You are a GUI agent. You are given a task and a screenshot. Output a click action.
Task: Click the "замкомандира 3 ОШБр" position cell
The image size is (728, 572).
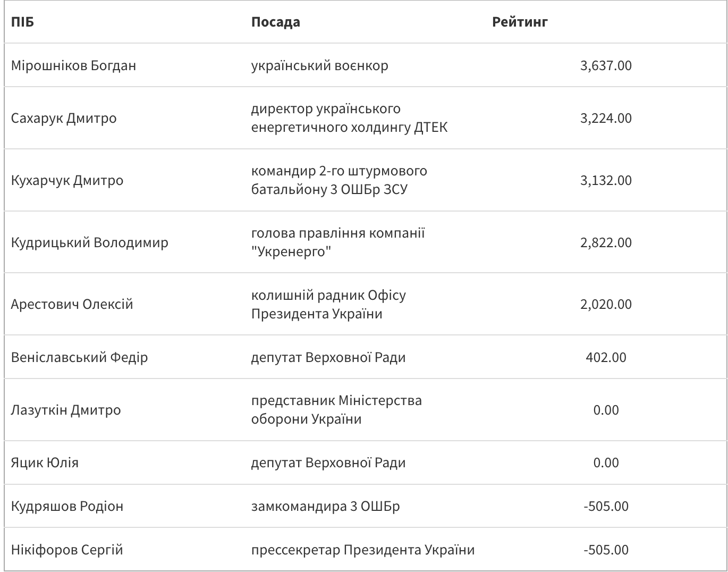click(x=325, y=506)
